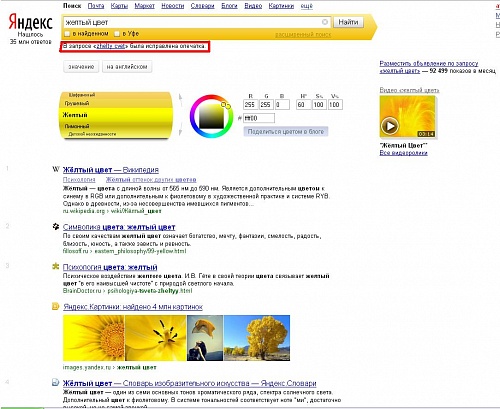Click the 'на английском' suggestion button

[x=127, y=67]
